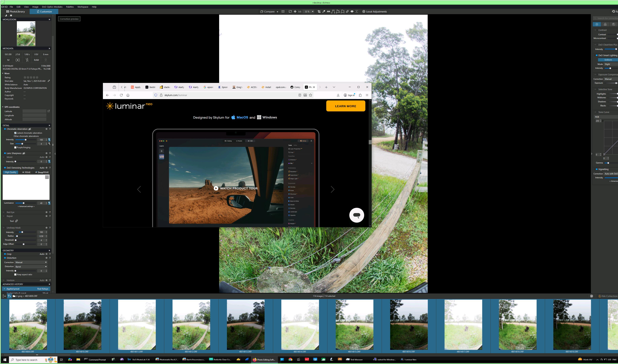The height and width of the screenshot is (364, 618).
Task: Select the Repair bandage tool in toolbar
Action: [x=347, y=11]
